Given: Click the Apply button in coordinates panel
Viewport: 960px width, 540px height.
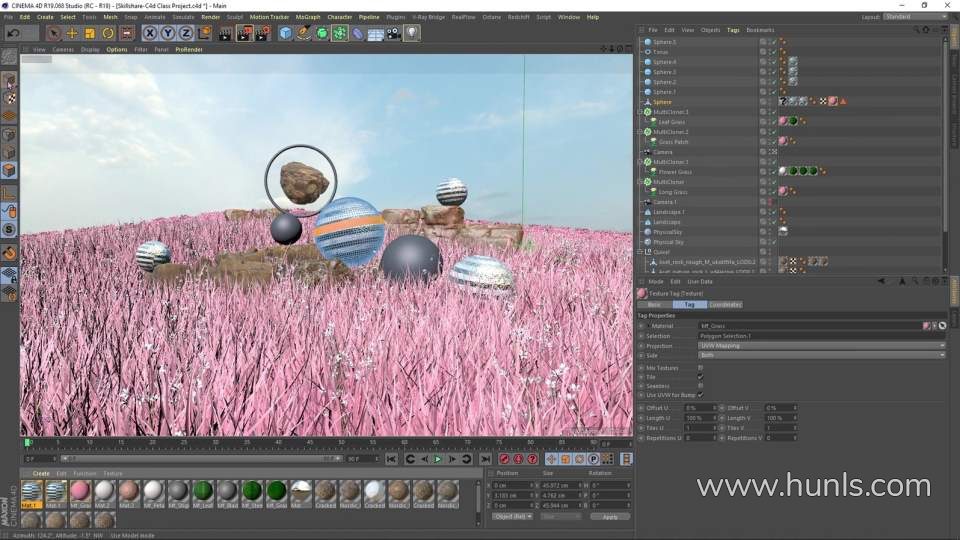Looking at the screenshot, I should pyautogui.click(x=610, y=516).
